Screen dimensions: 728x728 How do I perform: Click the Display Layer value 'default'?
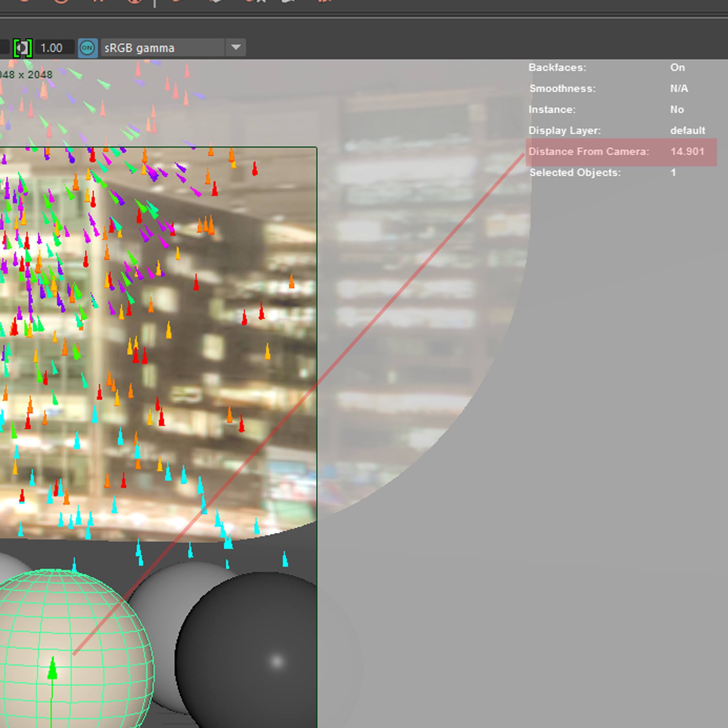(x=687, y=130)
